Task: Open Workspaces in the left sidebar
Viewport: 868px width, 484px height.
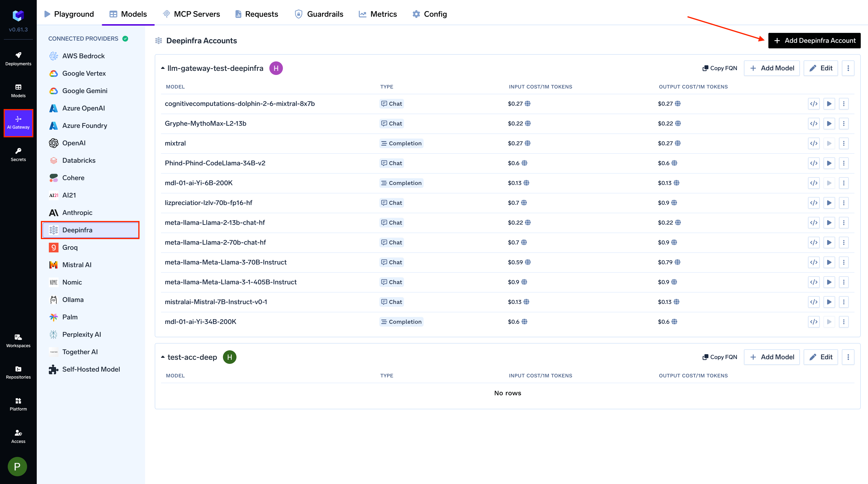Action: [18, 341]
